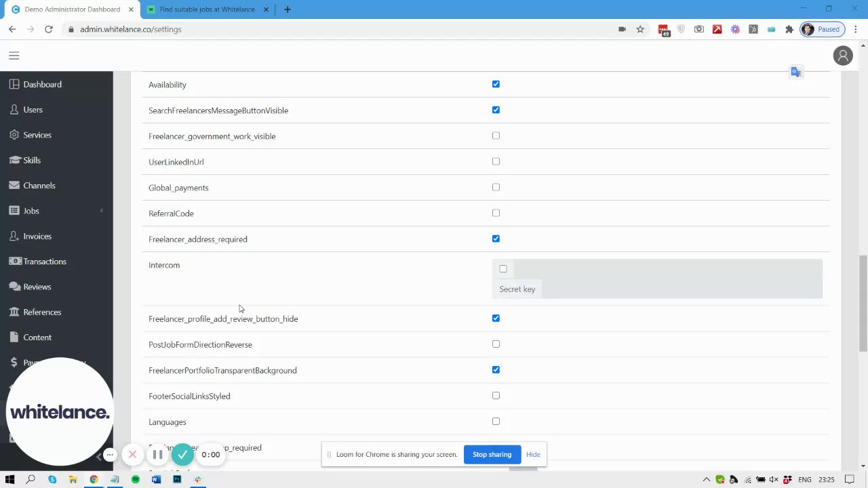Click the Reviews chat icon
868x488 pixels.
pos(14,287)
